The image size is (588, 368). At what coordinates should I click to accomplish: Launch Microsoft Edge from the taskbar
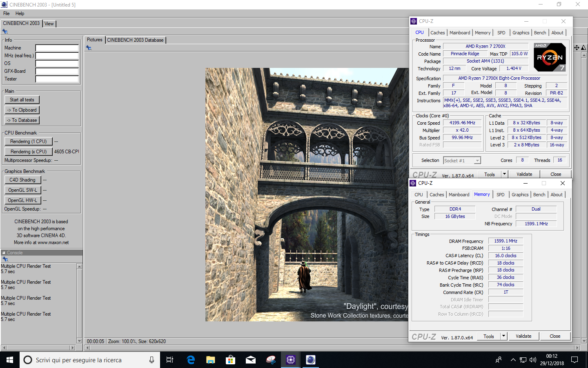pos(191,360)
